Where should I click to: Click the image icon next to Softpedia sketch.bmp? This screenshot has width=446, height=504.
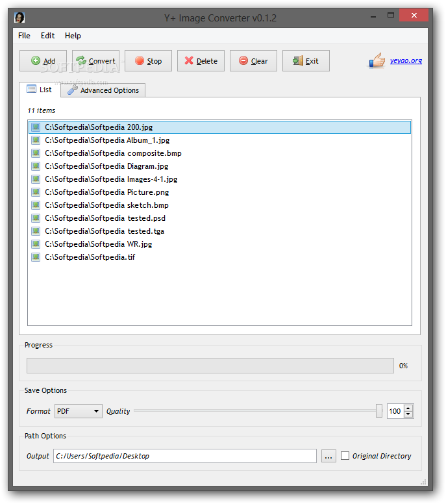tap(36, 205)
